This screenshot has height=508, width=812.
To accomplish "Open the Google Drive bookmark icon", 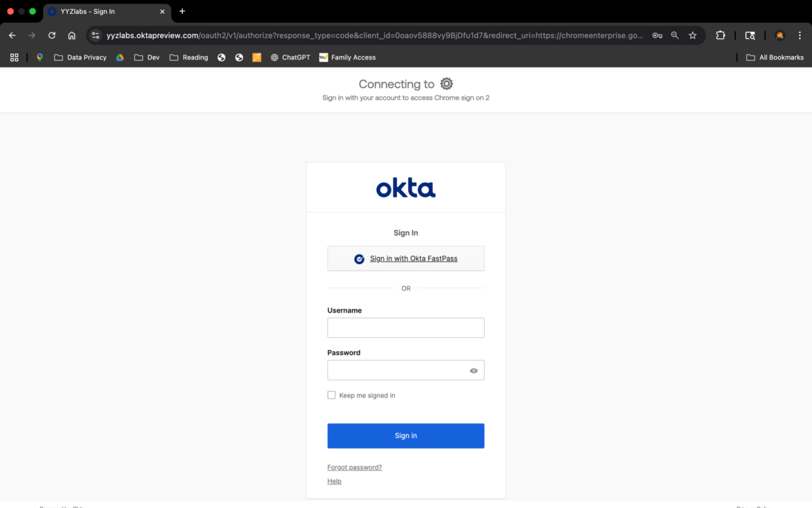I will 120,57.
